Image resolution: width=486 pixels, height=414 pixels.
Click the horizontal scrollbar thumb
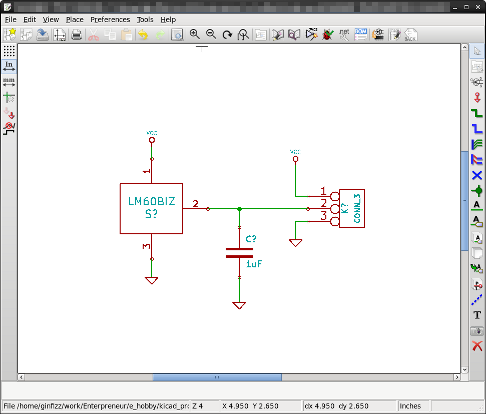(217, 377)
